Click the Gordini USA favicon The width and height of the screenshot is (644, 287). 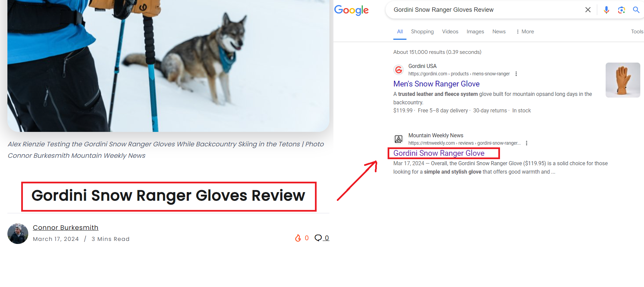(x=399, y=70)
